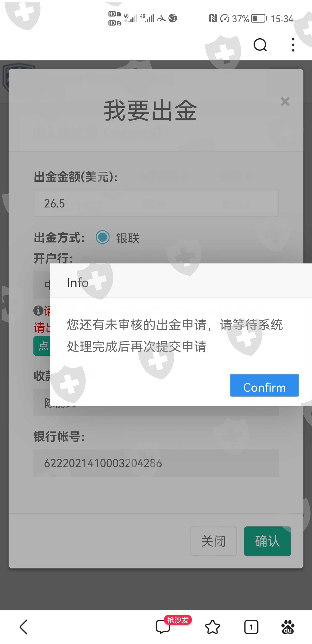Tap the Baidu paw home icon
The image size is (312, 644).
pyautogui.click(x=288, y=627)
